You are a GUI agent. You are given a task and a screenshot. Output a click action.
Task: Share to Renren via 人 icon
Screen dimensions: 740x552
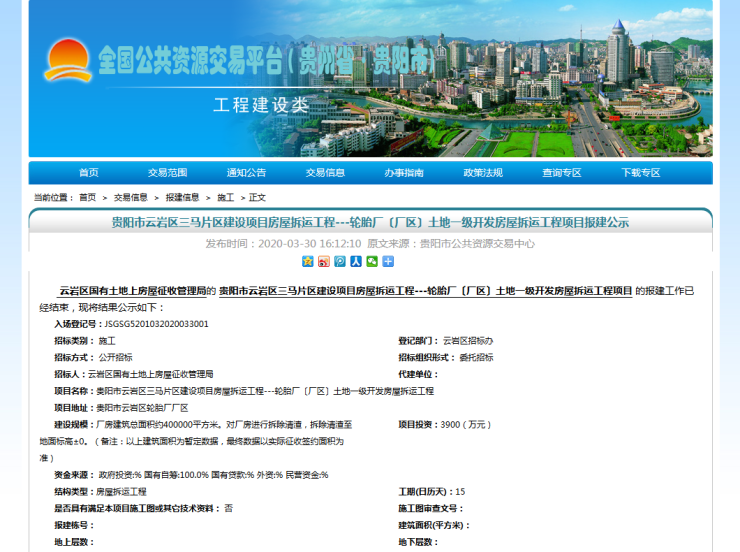[x=356, y=261]
